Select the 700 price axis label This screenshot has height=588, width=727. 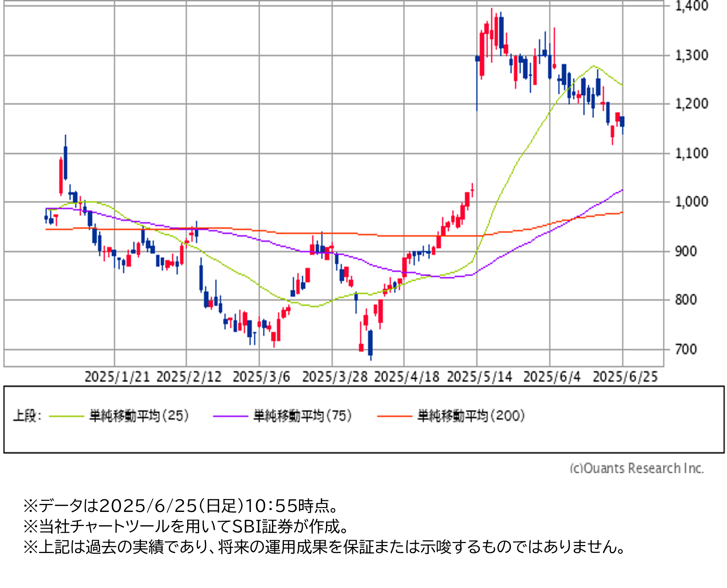click(686, 349)
